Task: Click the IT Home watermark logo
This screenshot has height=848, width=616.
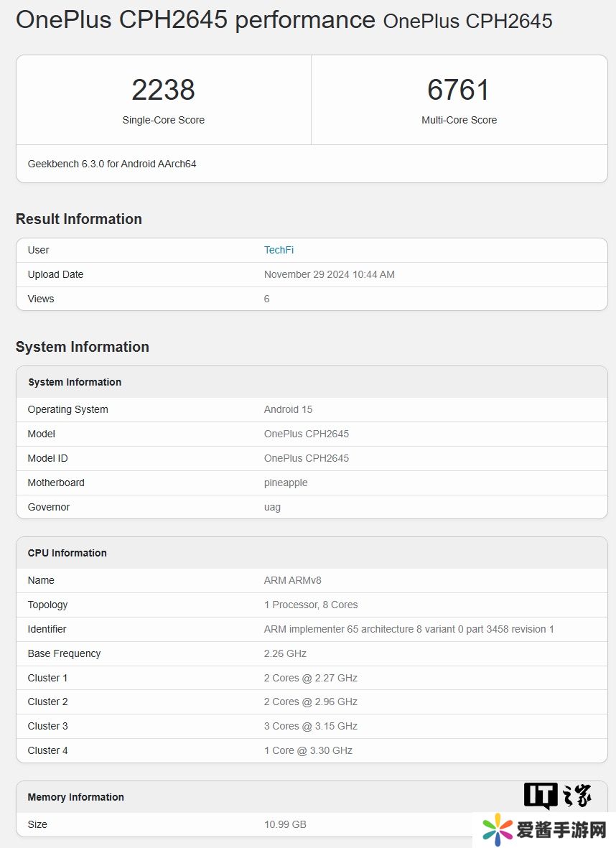Action: (557, 796)
